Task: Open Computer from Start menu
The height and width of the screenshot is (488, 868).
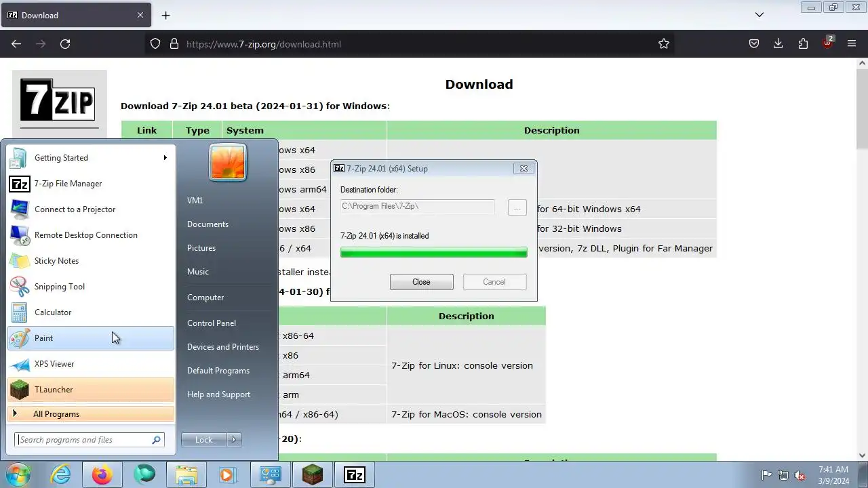Action: point(205,298)
